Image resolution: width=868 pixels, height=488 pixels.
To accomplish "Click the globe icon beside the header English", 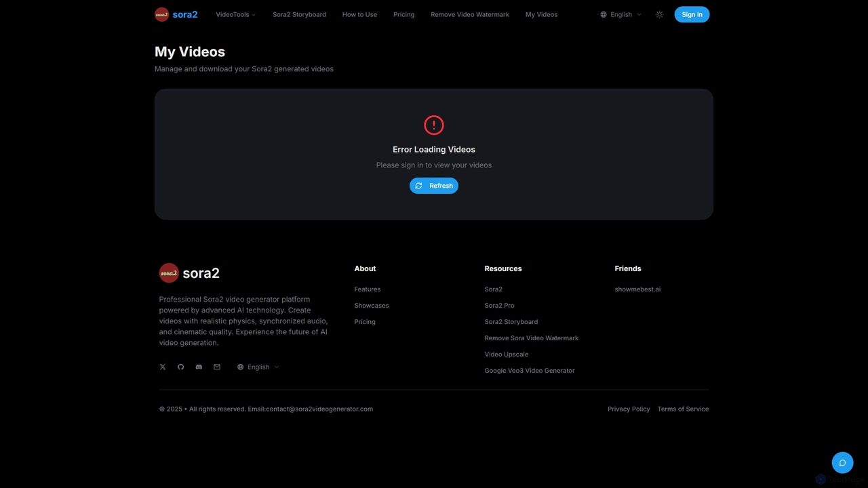I will click(604, 14).
